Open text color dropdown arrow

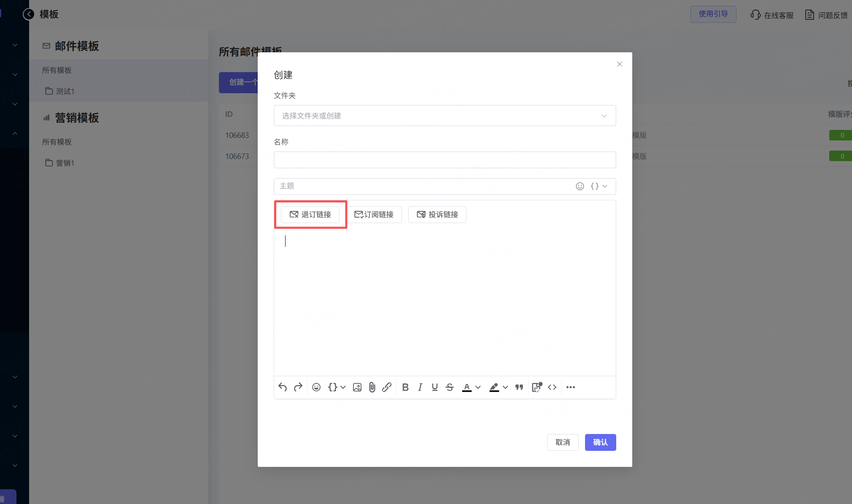(478, 387)
